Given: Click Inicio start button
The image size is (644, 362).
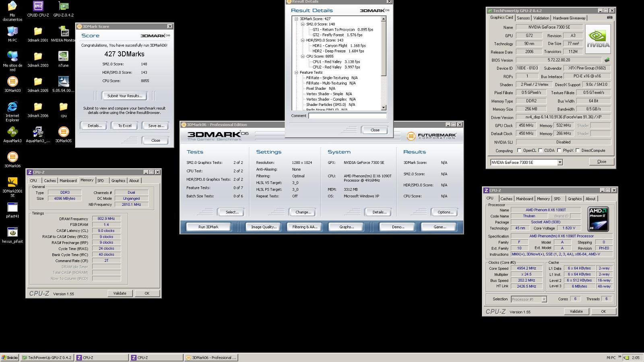Looking at the screenshot, I should tap(10, 358).
